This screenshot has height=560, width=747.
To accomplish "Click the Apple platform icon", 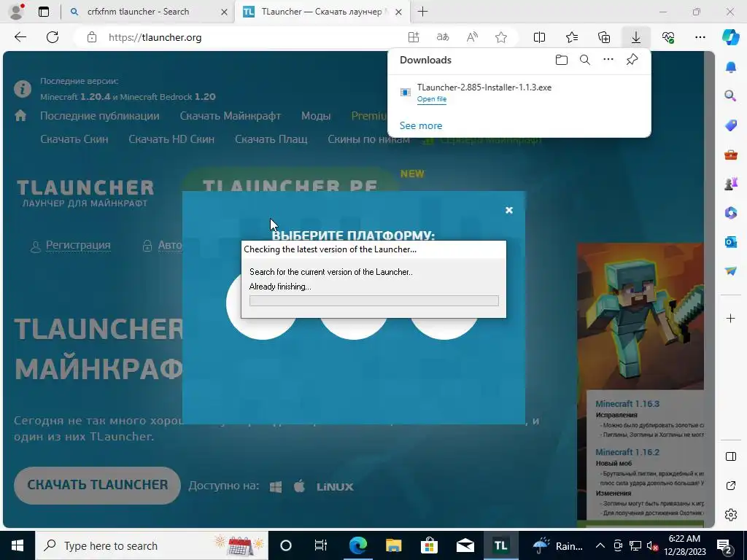I will 299,486.
